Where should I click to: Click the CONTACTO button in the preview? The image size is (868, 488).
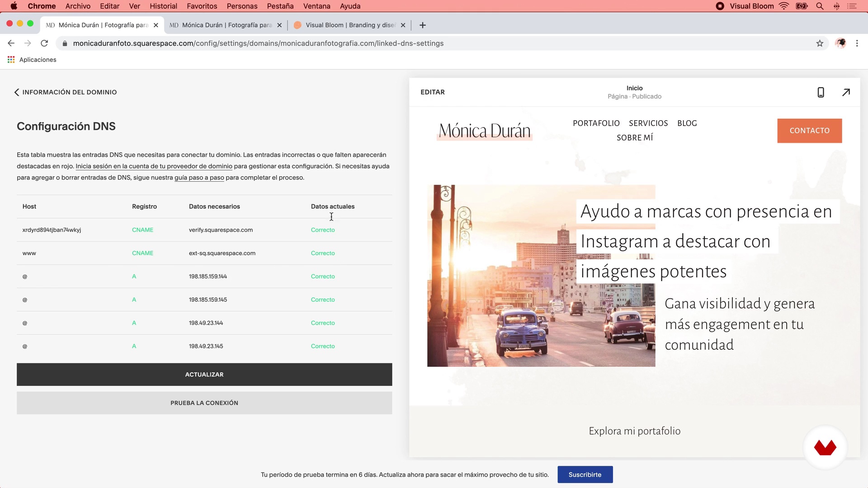[809, 131]
